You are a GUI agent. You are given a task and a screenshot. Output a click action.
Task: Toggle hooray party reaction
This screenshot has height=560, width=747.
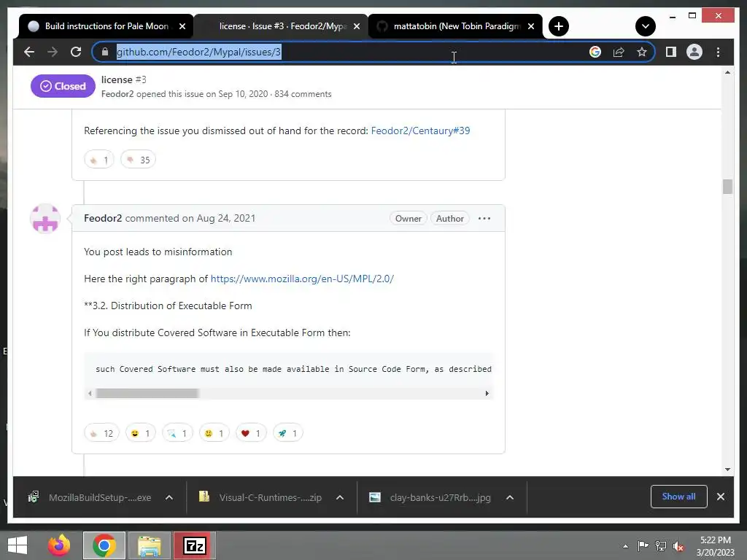[177, 433]
